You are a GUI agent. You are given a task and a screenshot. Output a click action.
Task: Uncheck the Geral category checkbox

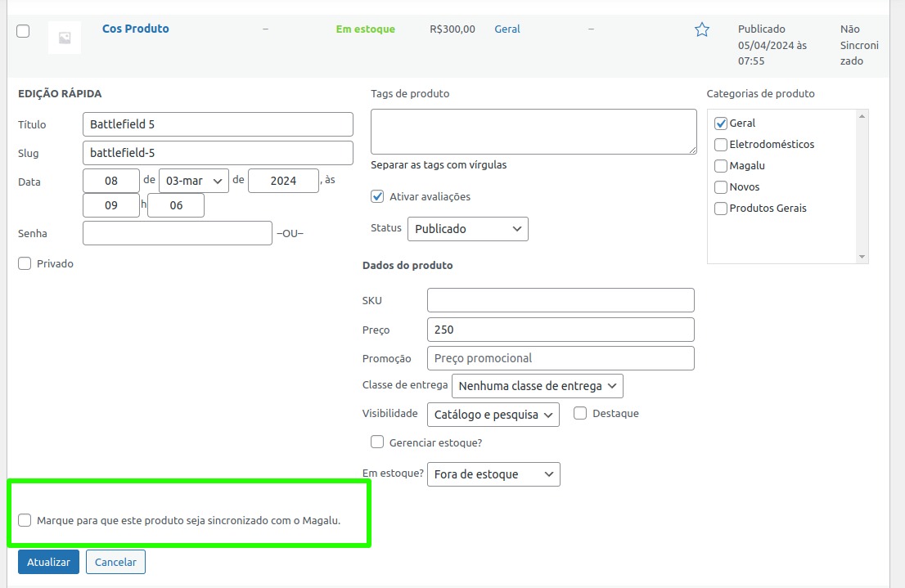coord(721,123)
